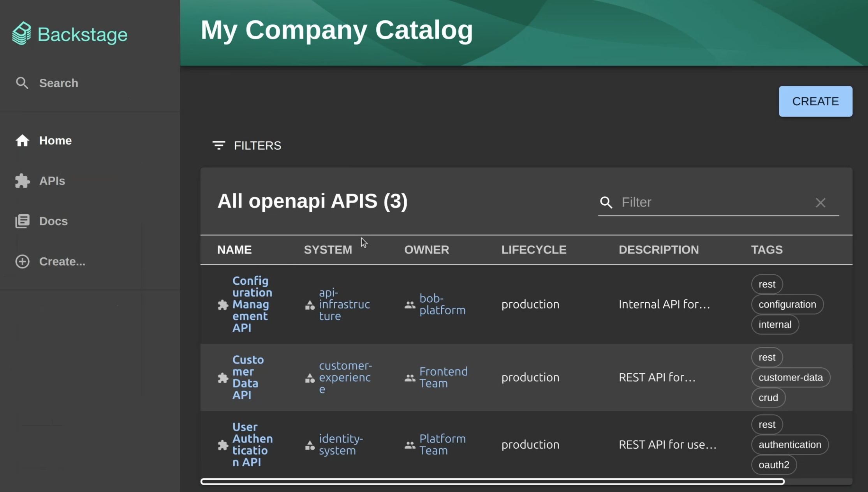Click the Home icon in the sidebar
Viewport: 868px width, 492px height.
pyautogui.click(x=22, y=141)
